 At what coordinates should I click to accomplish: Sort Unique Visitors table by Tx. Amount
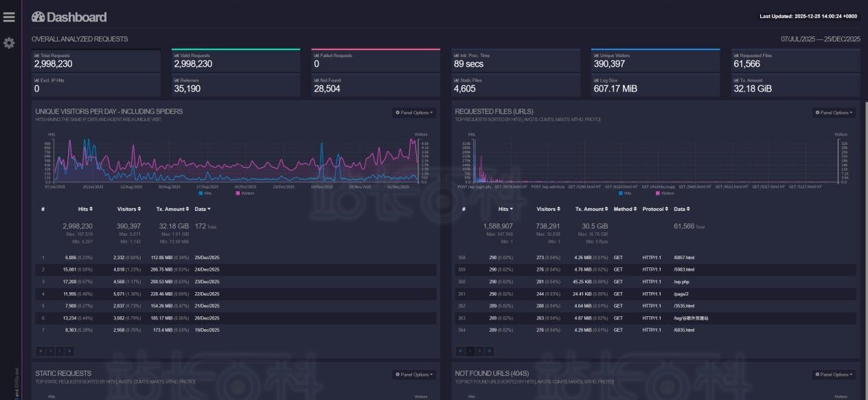pyautogui.click(x=173, y=209)
